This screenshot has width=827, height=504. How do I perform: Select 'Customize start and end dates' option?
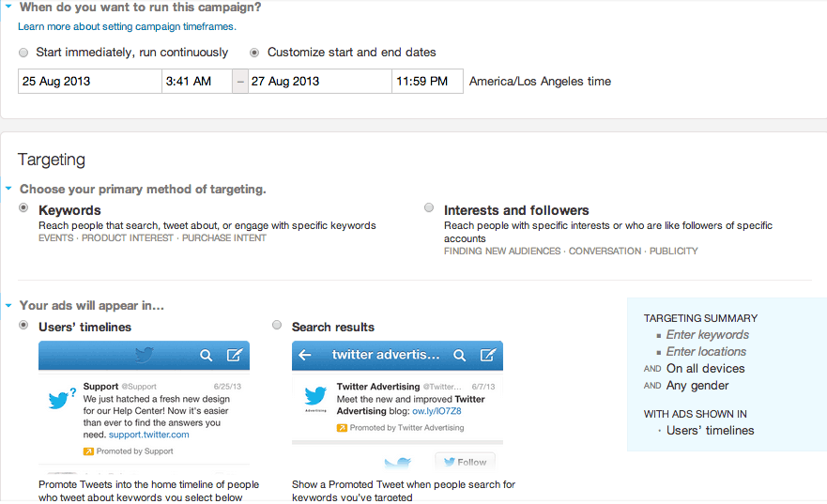255,53
